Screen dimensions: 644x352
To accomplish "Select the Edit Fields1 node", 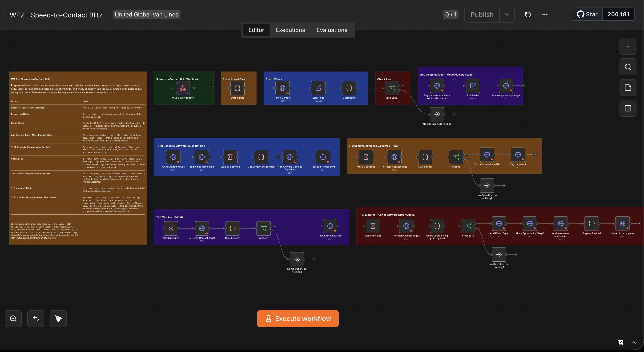I will (473, 86).
